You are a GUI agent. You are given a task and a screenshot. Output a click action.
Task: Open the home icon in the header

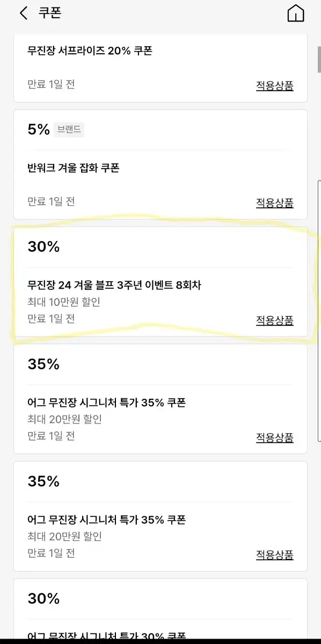[x=296, y=13]
